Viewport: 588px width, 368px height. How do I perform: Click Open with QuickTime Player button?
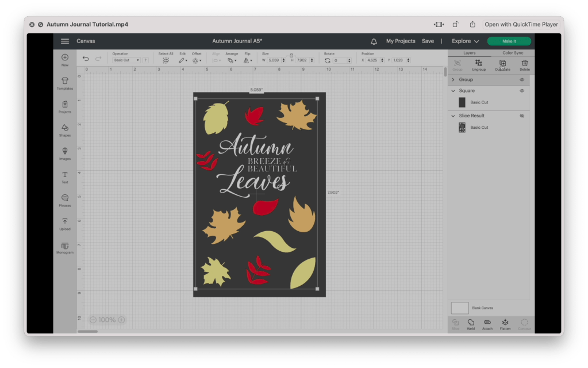pos(521,24)
